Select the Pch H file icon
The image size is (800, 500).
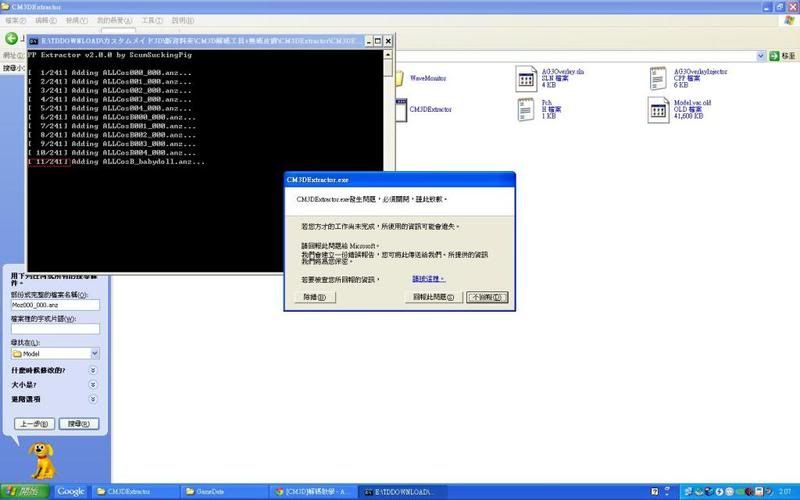click(526, 110)
